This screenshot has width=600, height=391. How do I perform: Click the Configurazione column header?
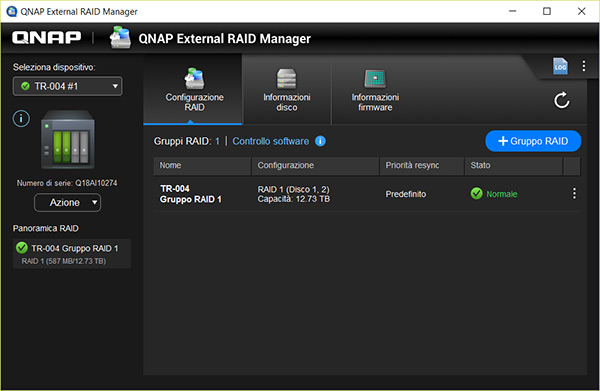click(315, 166)
